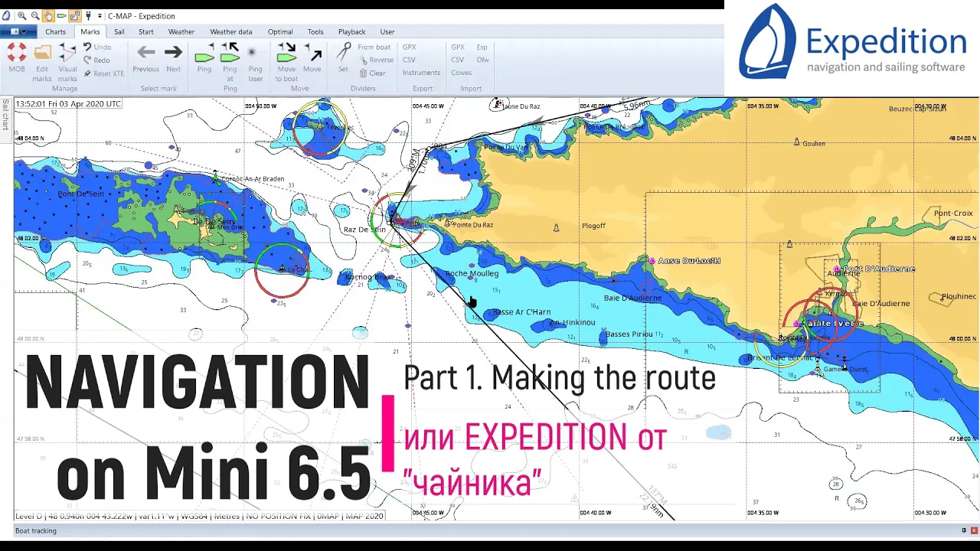Viewport: 980px width, 551px height.
Task: Click the Expedition app icon in title bar
Action: 6,15
